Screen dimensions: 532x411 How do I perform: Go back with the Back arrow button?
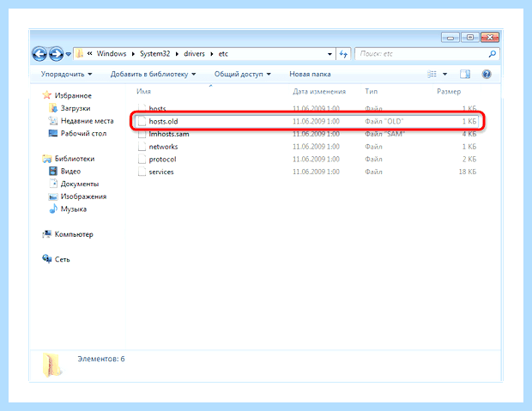(39, 54)
